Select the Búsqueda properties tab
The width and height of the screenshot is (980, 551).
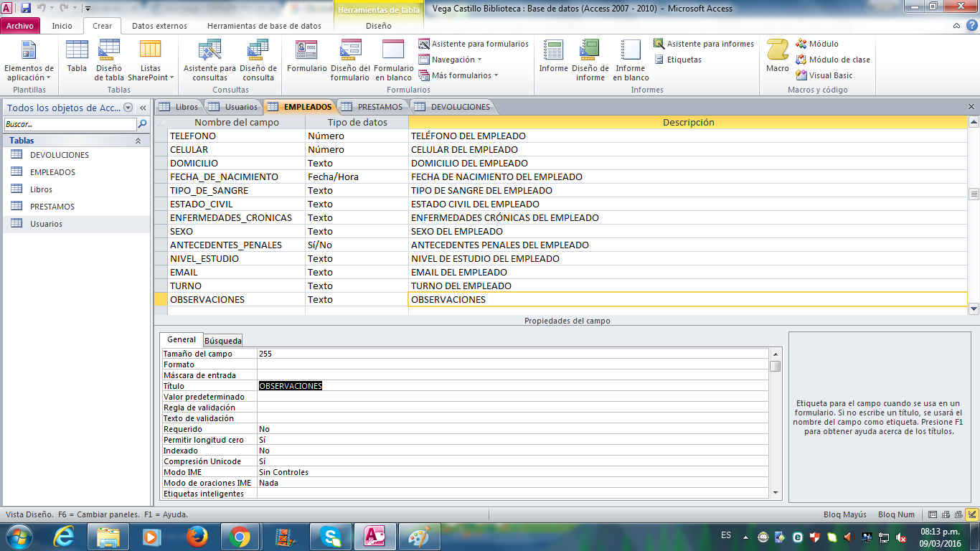(x=222, y=340)
